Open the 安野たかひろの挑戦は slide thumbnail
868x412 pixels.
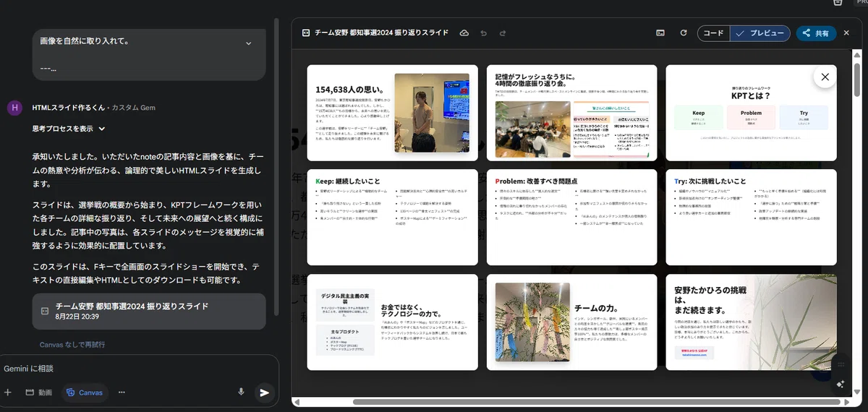tap(751, 322)
